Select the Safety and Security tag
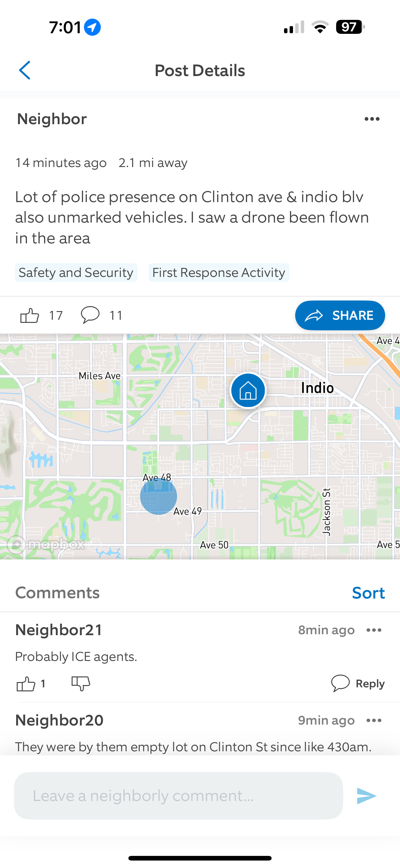 76,273
